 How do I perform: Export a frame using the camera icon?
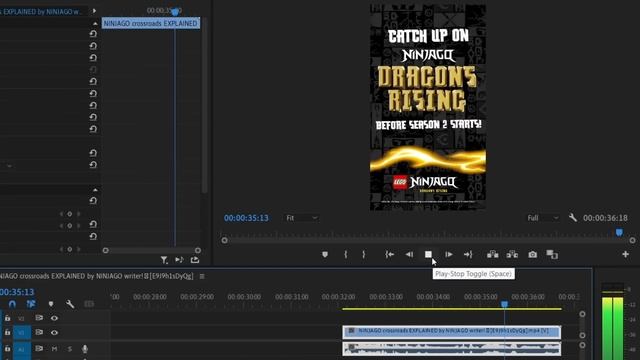pyautogui.click(x=533, y=254)
